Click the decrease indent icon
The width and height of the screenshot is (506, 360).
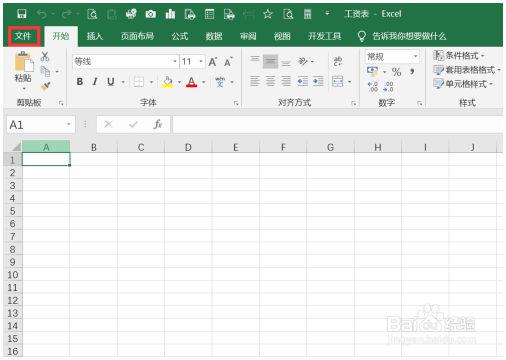303,81
